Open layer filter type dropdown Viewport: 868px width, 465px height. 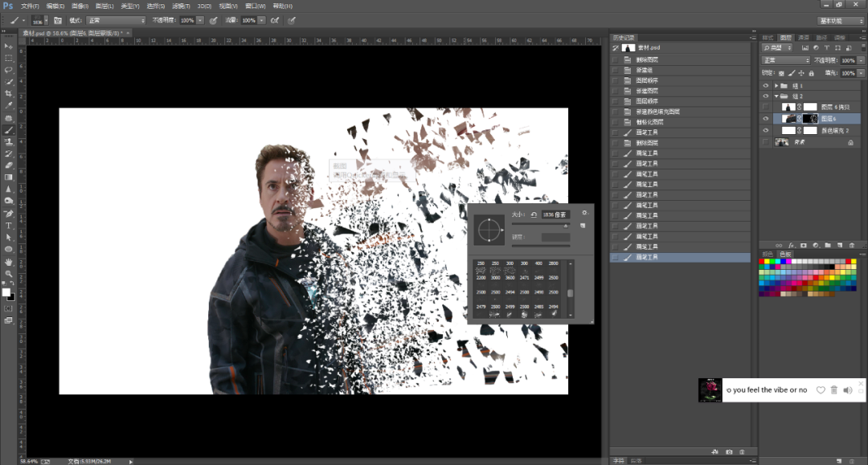[777, 48]
